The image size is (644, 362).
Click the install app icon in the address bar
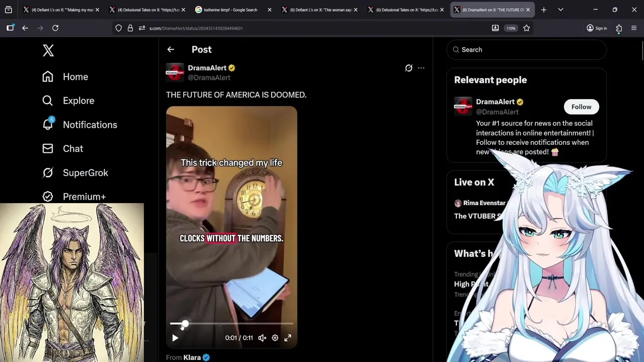click(495, 28)
